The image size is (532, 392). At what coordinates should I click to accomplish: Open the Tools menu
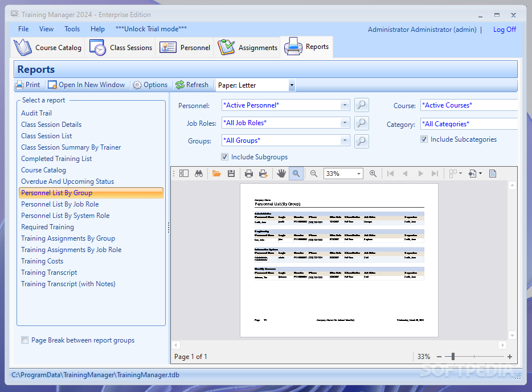tap(72, 29)
